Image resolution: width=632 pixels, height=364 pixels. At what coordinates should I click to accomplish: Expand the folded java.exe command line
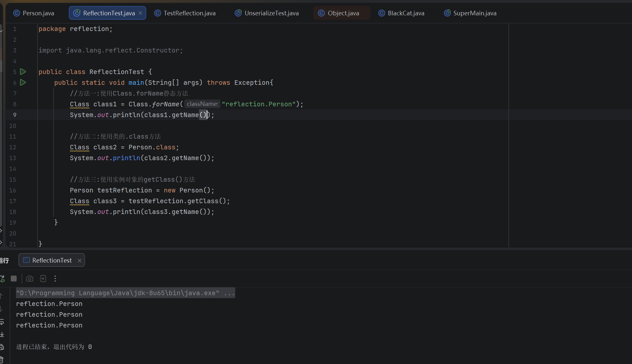[x=229, y=293]
